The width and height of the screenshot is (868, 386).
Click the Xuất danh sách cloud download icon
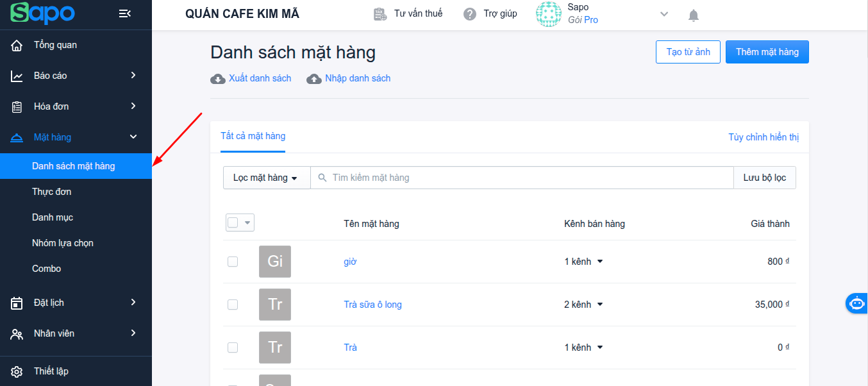(218, 79)
